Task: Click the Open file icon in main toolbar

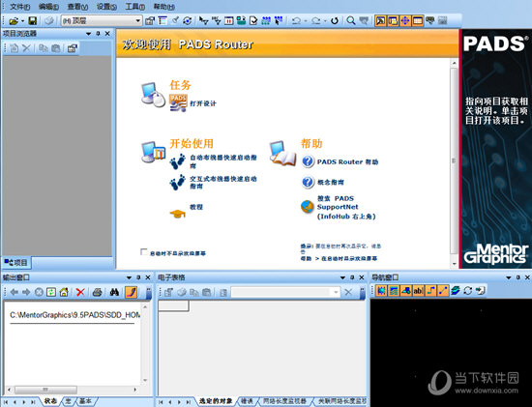Action: [x=14, y=21]
